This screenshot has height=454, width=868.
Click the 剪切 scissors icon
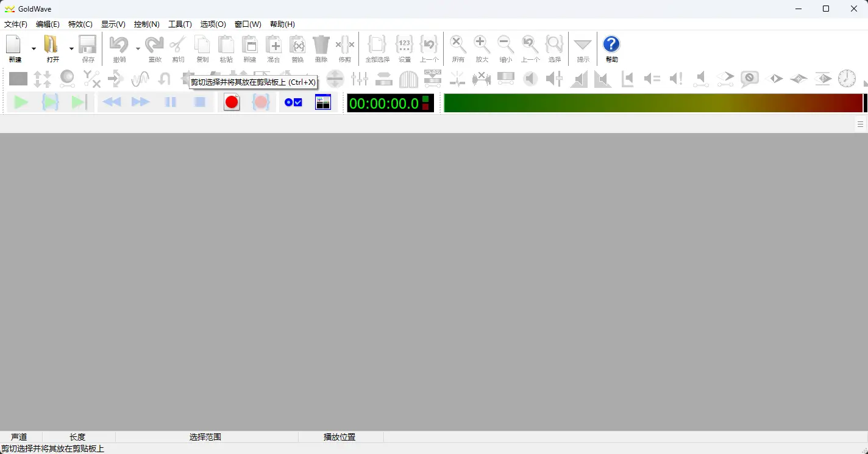tap(178, 45)
